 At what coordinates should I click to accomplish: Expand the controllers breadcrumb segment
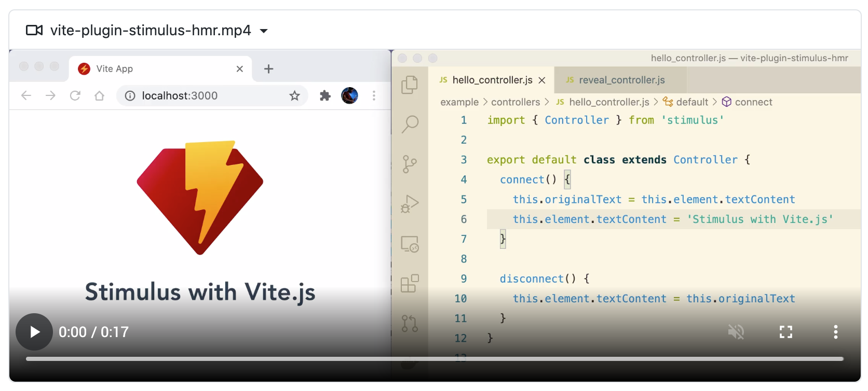[515, 102]
